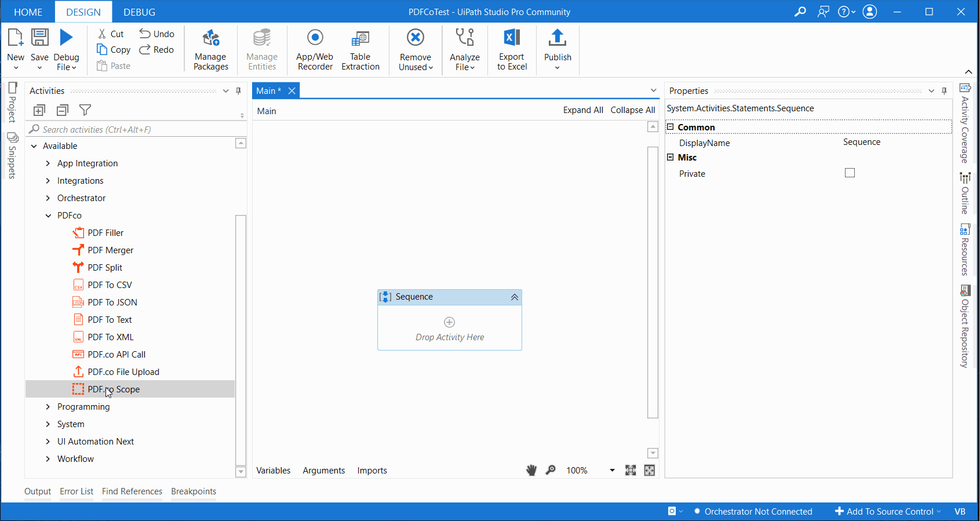This screenshot has height=521, width=980.
Task: Copy the selected activity
Action: click(x=114, y=49)
